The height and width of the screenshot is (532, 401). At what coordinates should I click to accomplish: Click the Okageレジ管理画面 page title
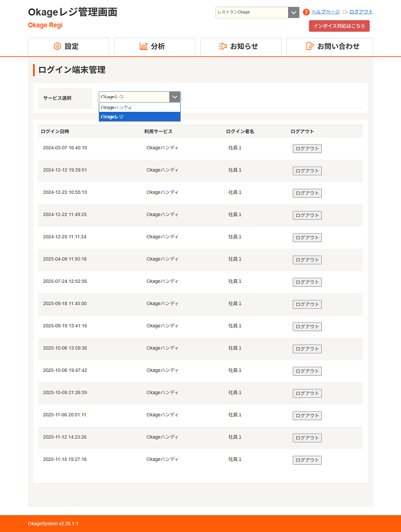tap(73, 12)
